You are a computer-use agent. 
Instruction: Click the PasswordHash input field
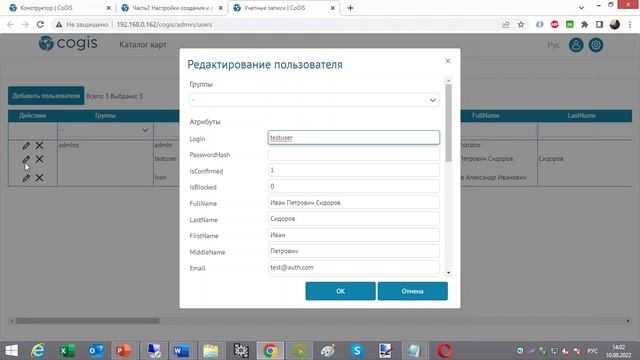coord(354,154)
